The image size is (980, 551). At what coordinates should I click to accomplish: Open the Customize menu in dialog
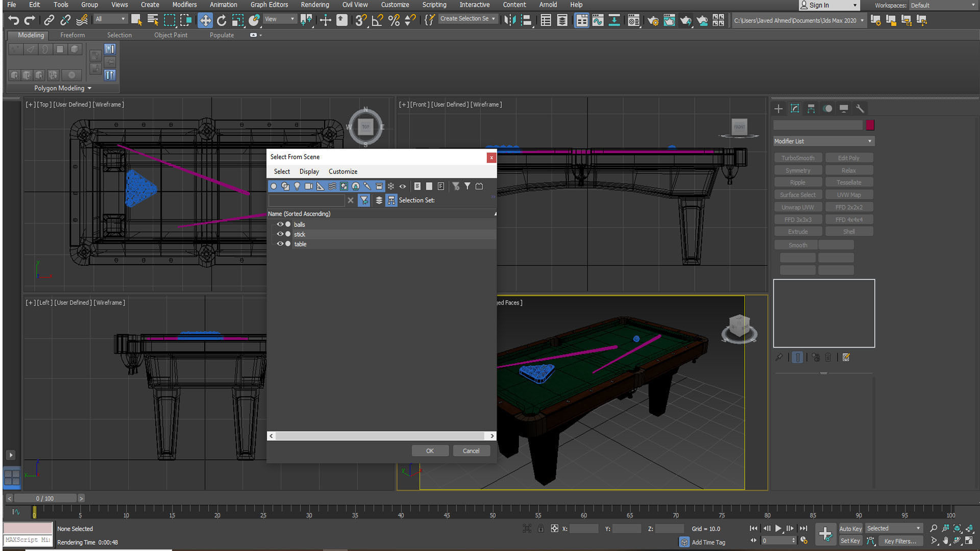[x=343, y=171]
